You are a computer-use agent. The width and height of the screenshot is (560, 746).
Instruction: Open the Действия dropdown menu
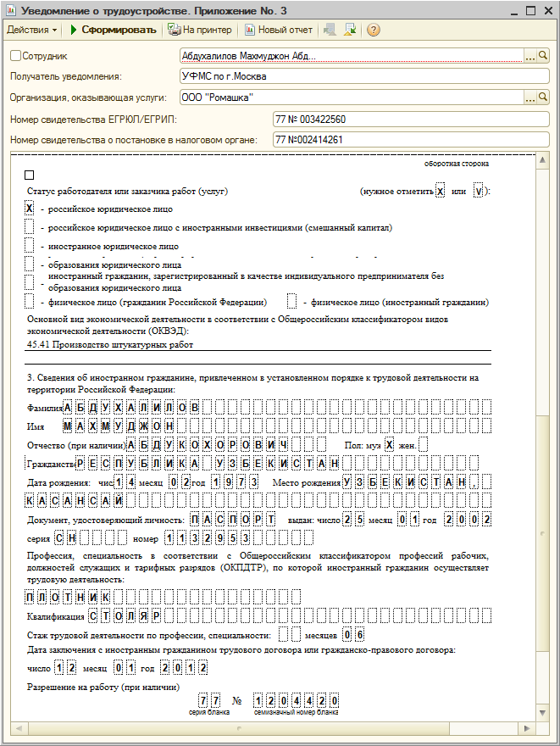pos(32,30)
